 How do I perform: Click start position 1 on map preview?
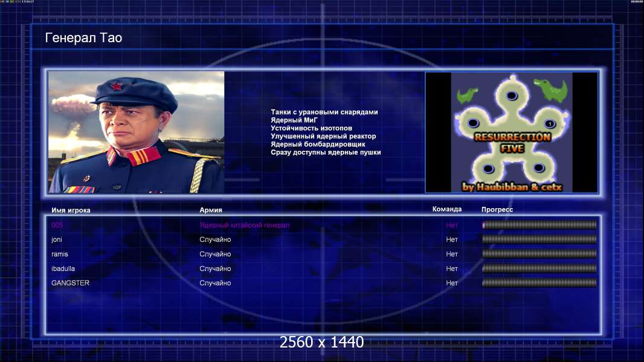pyautogui.click(x=550, y=124)
